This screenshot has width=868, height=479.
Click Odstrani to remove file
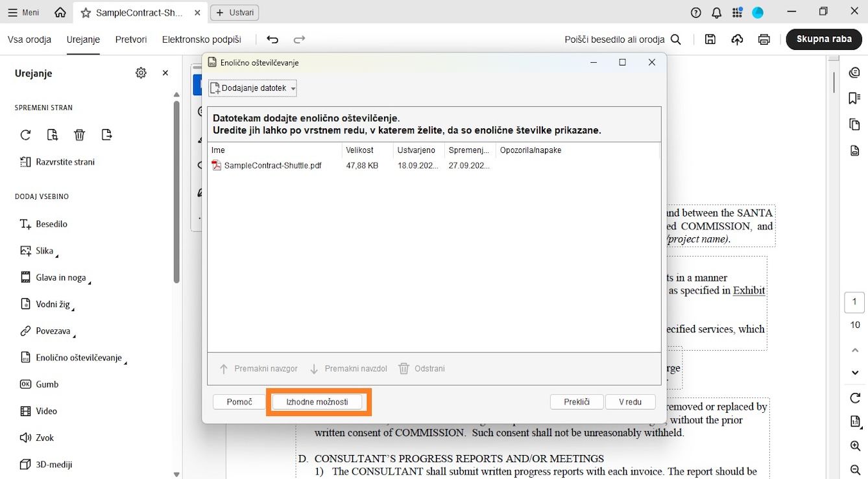pos(422,369)
